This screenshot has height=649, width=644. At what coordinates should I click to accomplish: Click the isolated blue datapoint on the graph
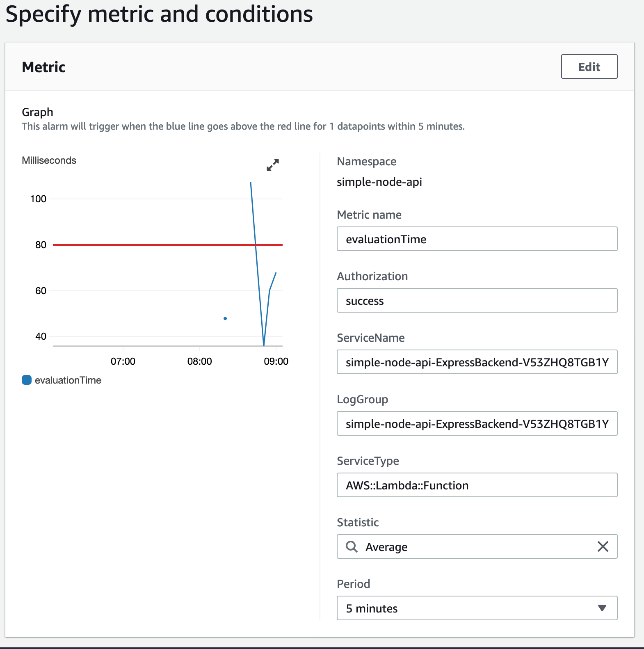225,318
